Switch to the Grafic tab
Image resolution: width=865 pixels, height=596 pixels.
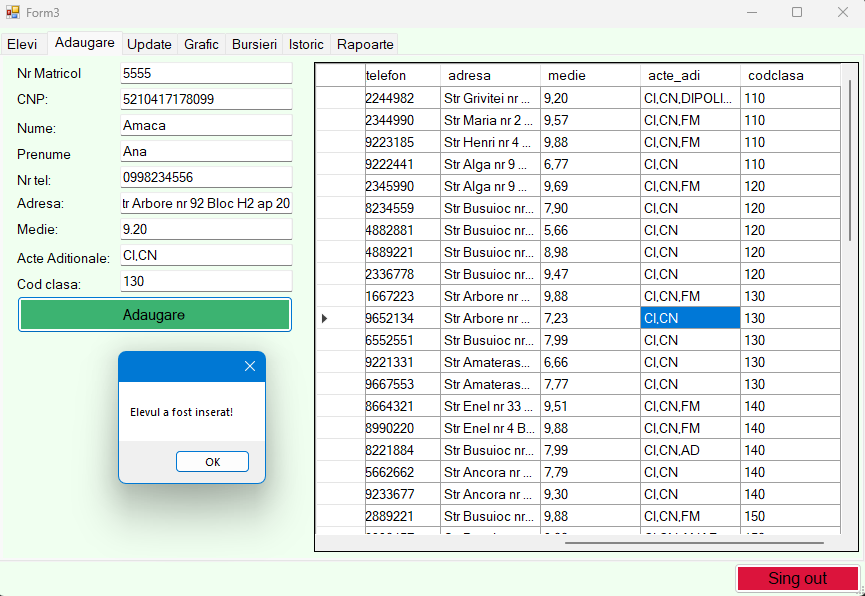click(201, 44)
